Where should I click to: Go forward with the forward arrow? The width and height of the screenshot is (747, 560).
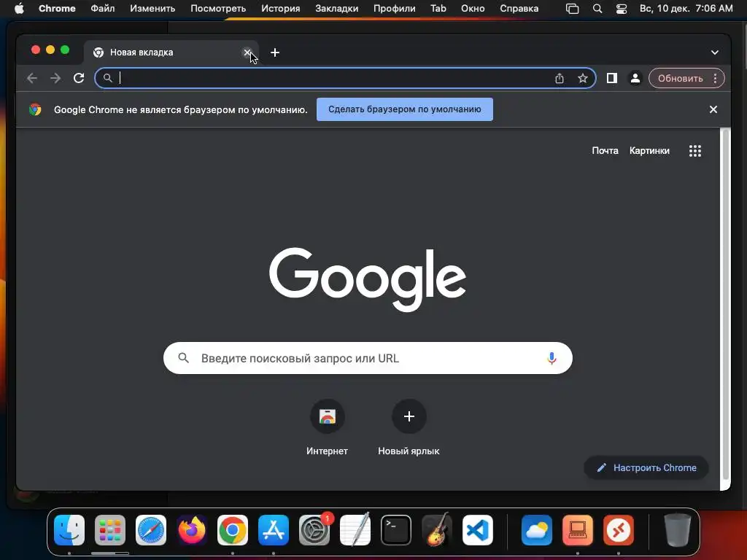point(55,78)
